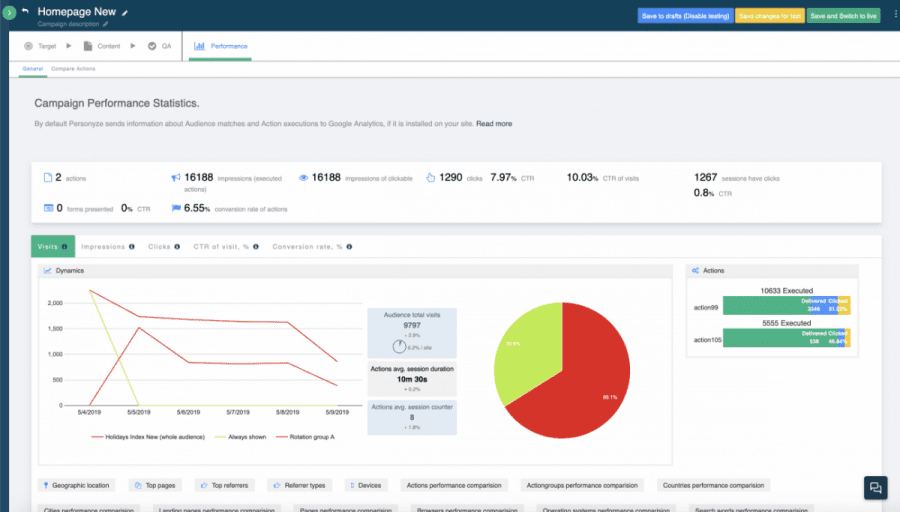900x512 pixels.
Task: Click the back arrow beside the campaign title
Action: pyautogui.click(x=25, y=12)
